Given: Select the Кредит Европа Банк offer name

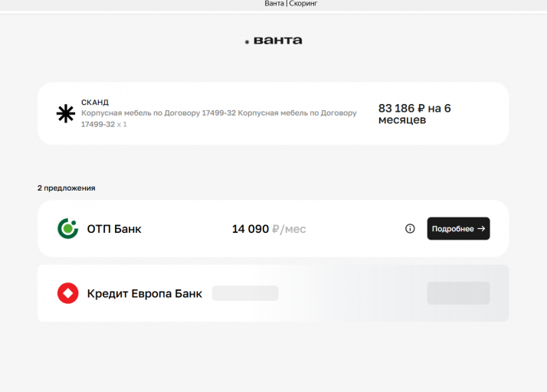Looking at the screenshot, I should 145,294.
